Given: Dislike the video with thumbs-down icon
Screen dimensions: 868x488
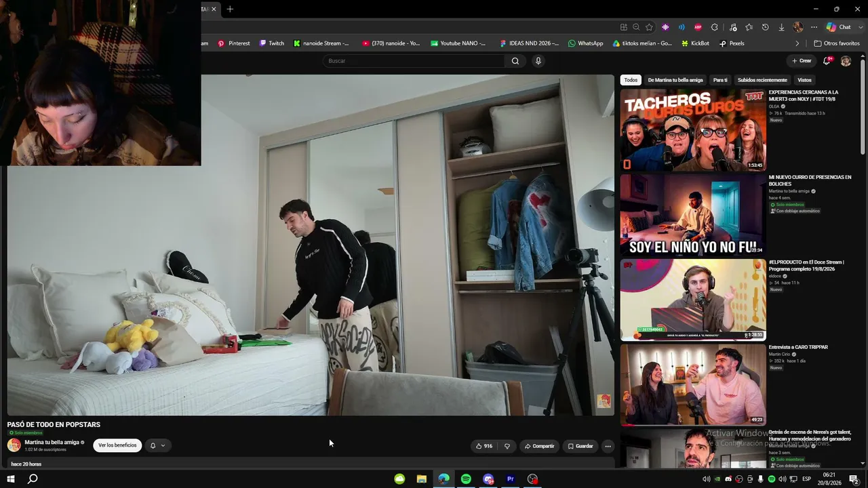Looking at the screenshot, I should point(507,446).
